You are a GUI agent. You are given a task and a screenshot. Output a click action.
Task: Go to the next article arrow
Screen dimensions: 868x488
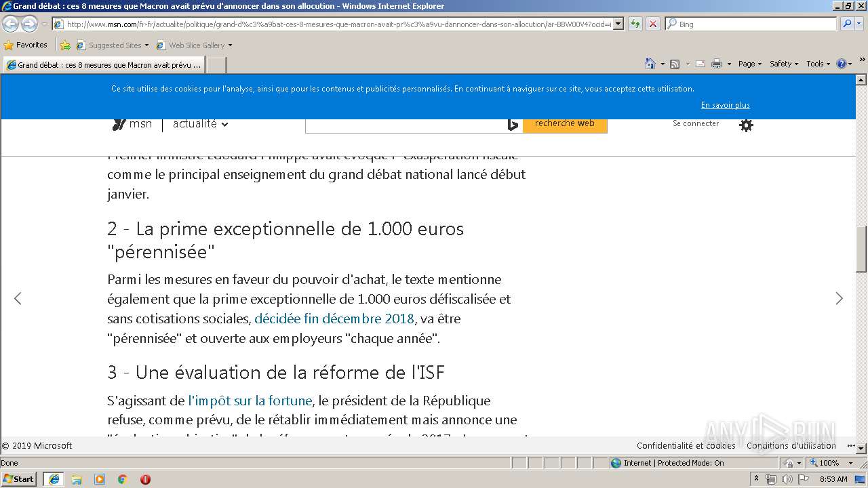tap(839, 298)
